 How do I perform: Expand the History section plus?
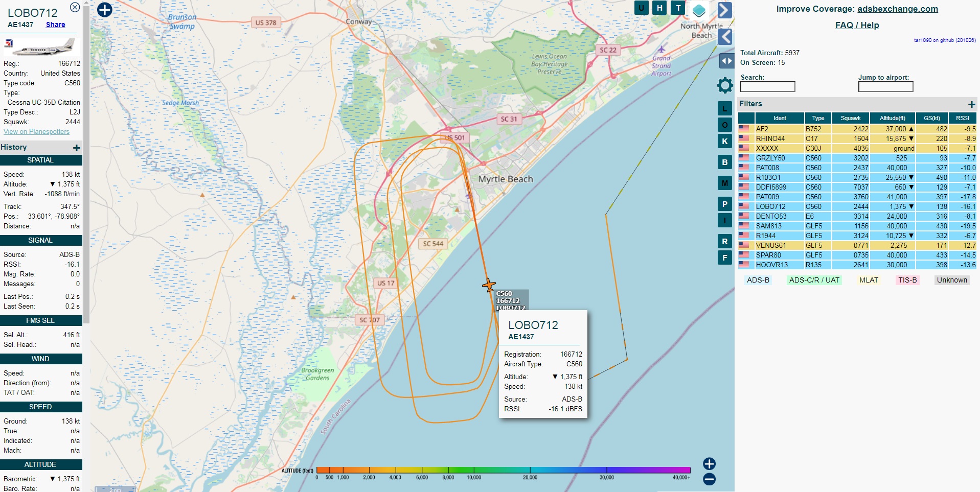[x=77, y=148]
